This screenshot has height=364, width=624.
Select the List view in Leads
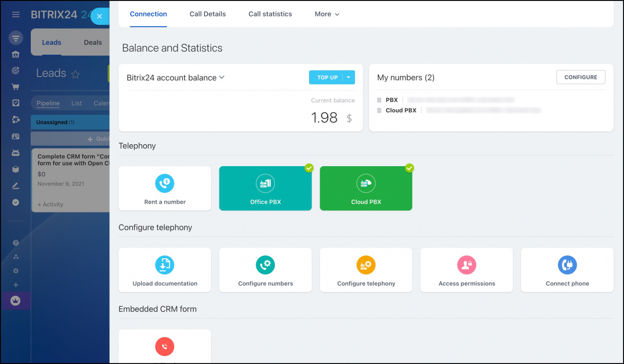[x=77, y=103]
